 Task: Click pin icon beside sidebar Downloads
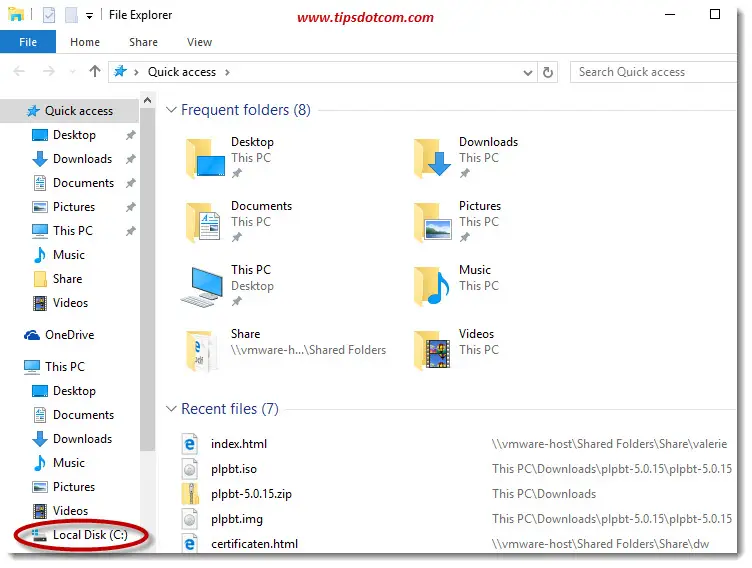tap(130, 159)
